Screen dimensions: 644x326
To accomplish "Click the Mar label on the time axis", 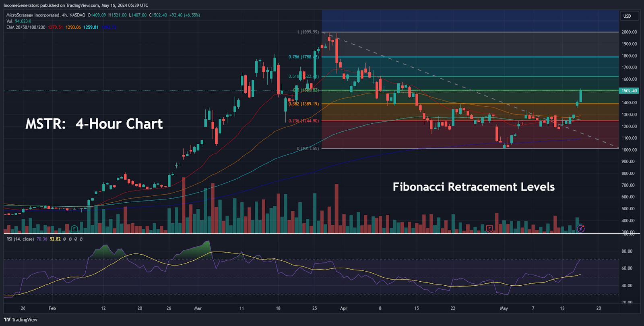I will point(198,308).
